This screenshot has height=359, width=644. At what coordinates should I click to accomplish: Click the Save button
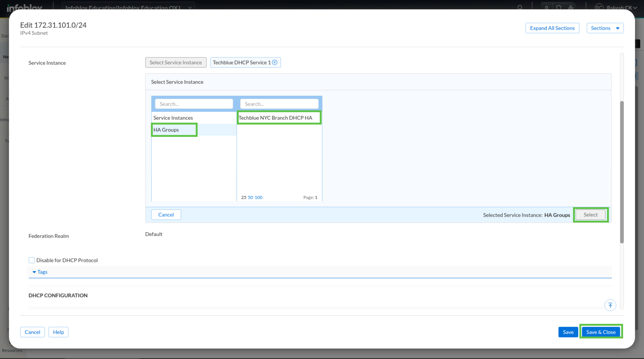568,332
